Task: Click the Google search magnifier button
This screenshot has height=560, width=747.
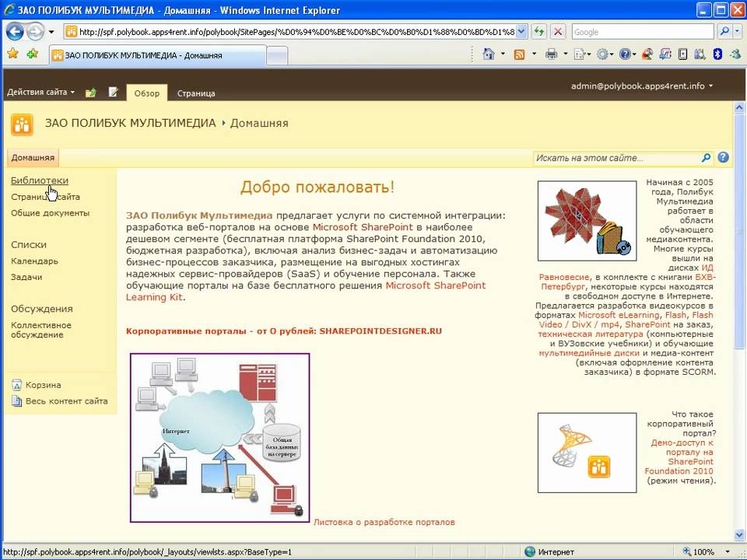Action: click(724, 32)
